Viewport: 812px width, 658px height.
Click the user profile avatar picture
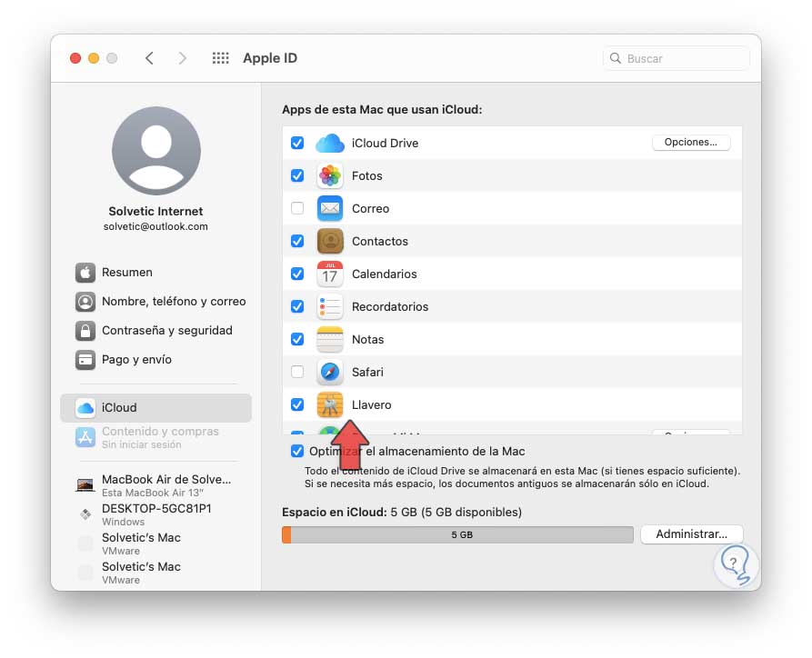pyautogui.click(x=156, y=151)
